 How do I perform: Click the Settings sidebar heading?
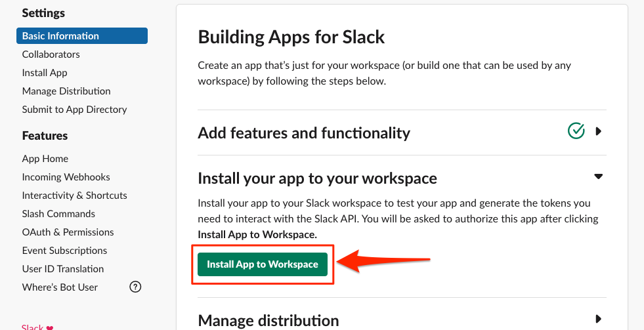pyautogui.click(x=43, y=13)
